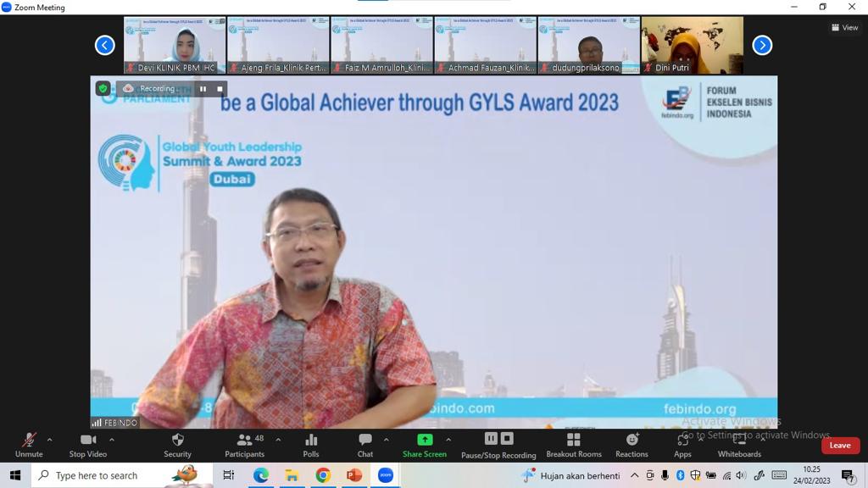This screenshot has height=488, width=868.
Task: Open the notification center icon
Action: point(848,475)
